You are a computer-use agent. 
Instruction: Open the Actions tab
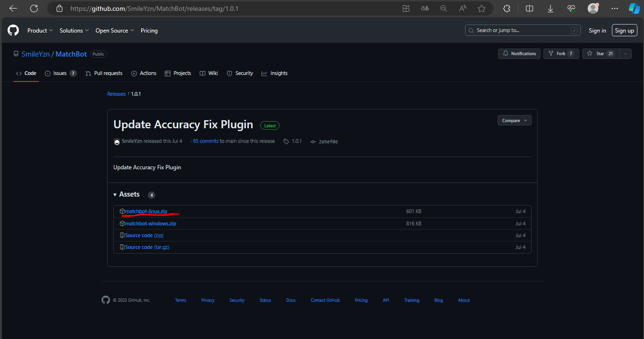point(144,73)
